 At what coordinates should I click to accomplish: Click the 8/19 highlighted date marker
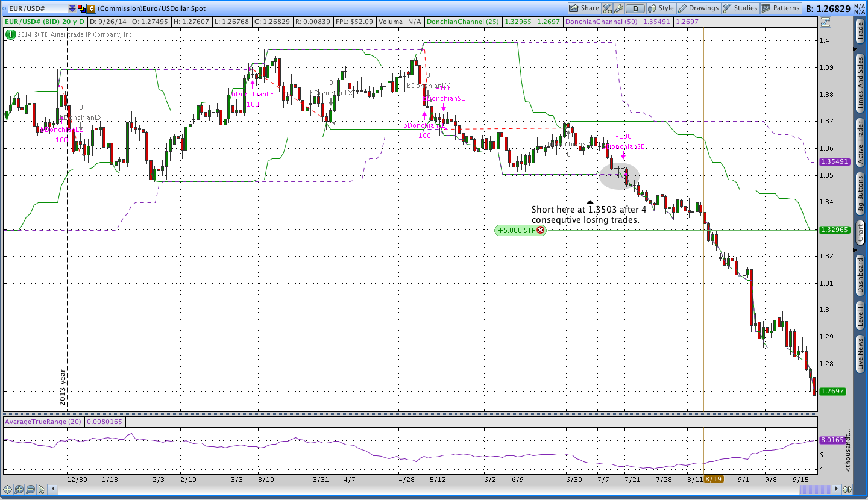tap(714, 480)
